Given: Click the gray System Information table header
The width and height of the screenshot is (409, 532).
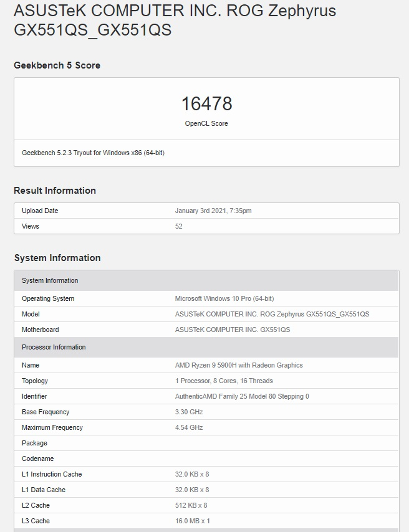Looking at the screenshot, I should pos(206,280).
